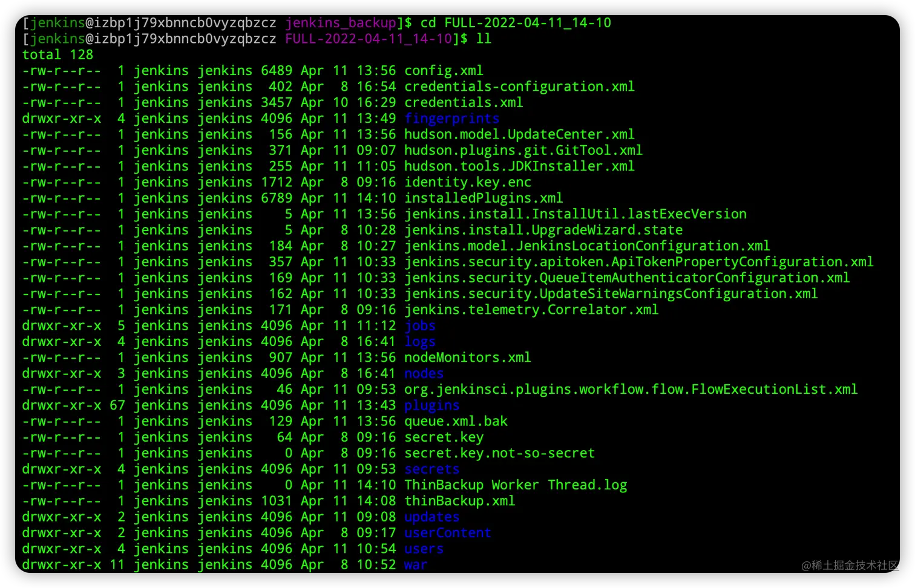
Task: Click timestamp 11:12 of jobs row
Action: pyautogui.click(x=376, y=325)
